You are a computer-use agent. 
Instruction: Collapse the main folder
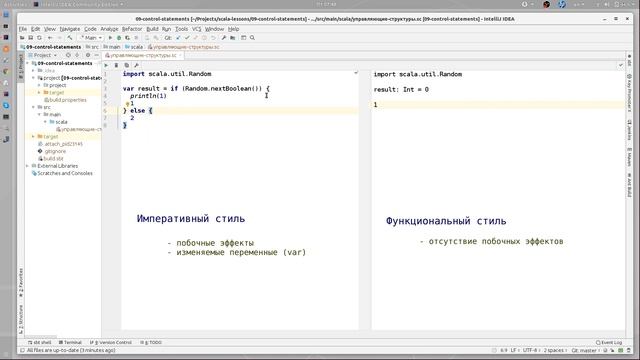(x=40, y=114)
